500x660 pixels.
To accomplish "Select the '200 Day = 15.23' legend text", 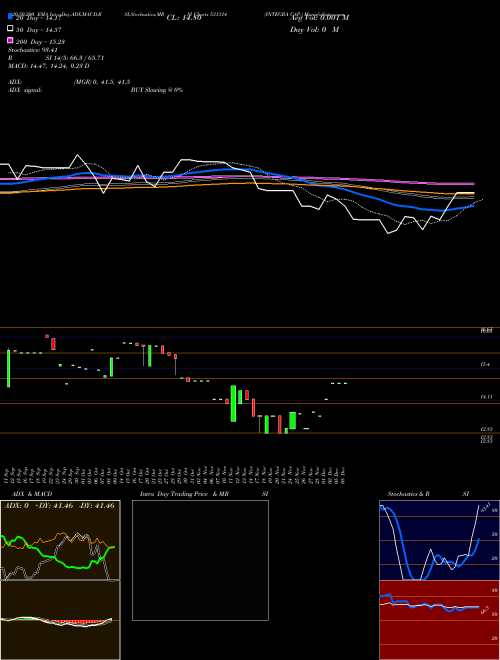I will [x=40, y=42].
